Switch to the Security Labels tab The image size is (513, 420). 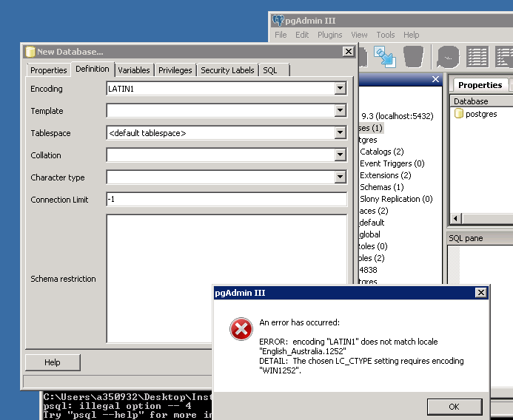[x=227, y=70]
